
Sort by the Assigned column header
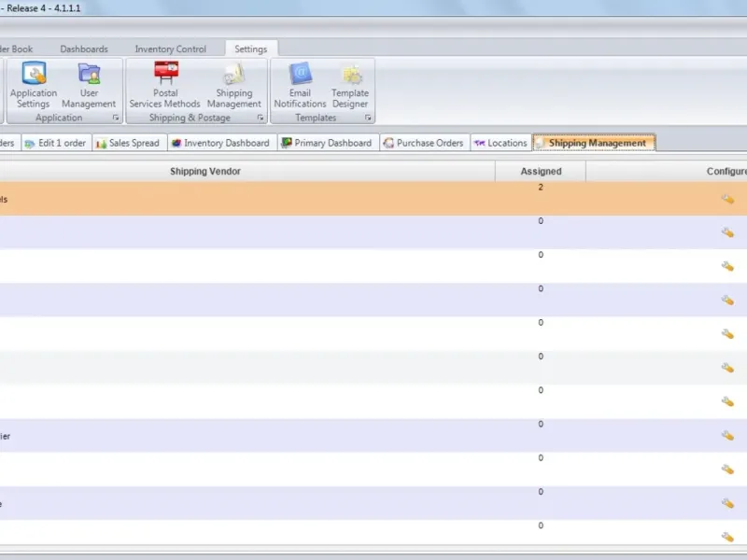tap(541, 172)
